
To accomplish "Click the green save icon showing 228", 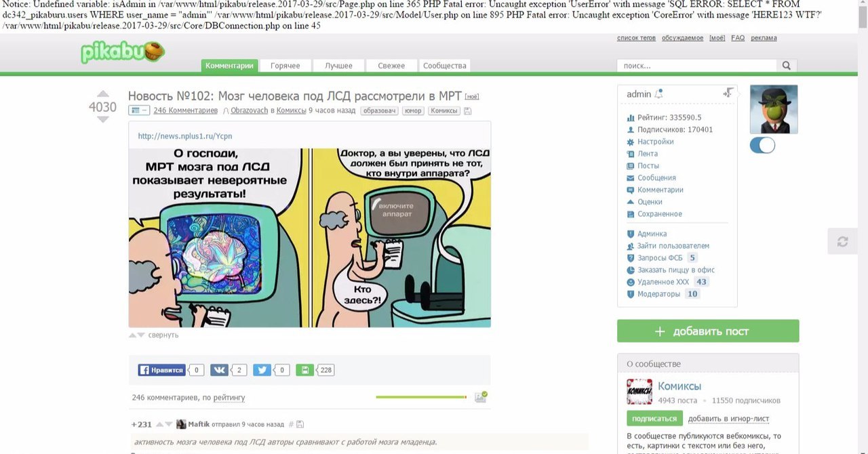I will click(305, 370).
